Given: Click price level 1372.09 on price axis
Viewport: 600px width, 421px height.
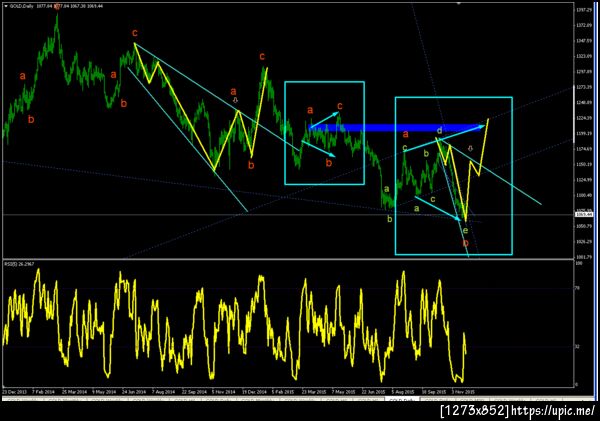Looking at the screenshot, I should click(x=584, y=25).
